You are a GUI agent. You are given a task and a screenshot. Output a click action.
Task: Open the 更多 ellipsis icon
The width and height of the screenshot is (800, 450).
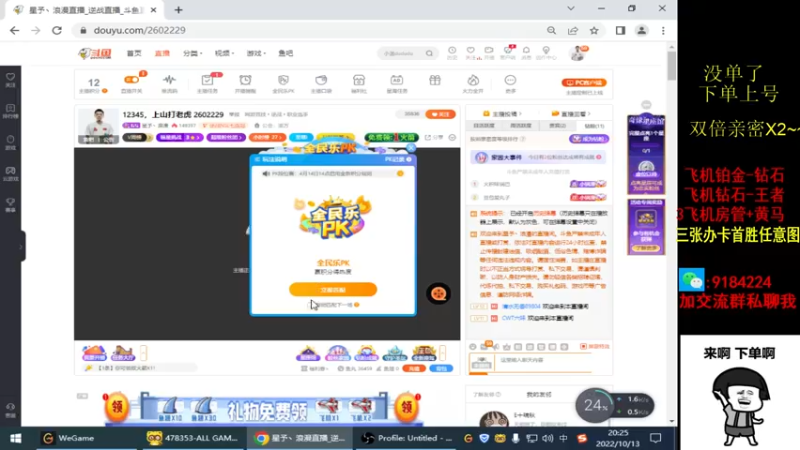(x=510, y=80)
